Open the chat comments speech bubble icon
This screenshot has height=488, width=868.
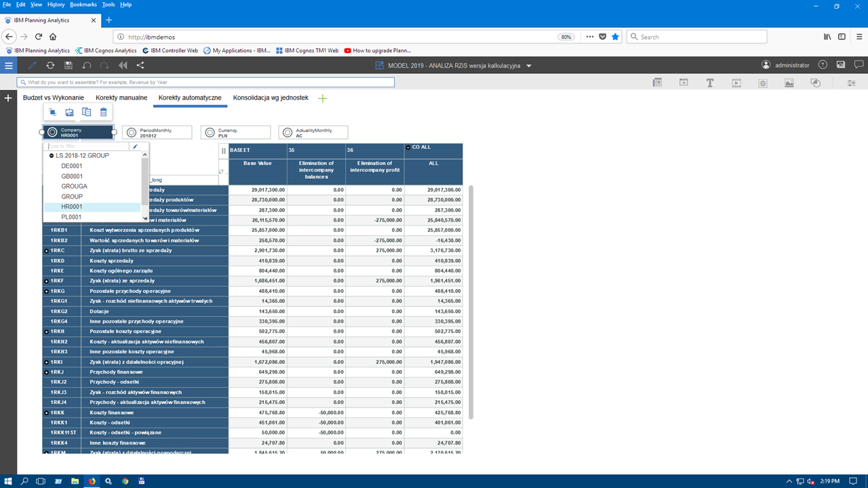coord(858,65)
